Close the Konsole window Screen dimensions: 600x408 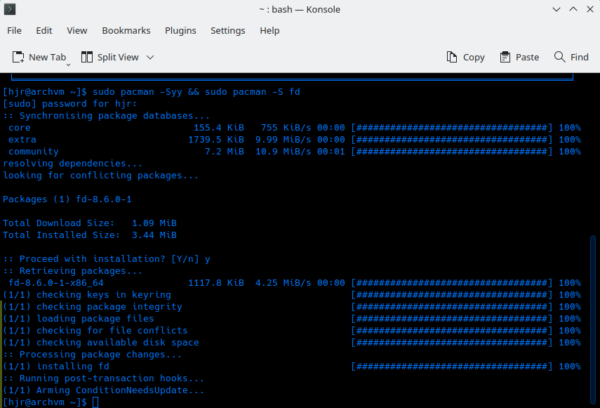point(590,10)
